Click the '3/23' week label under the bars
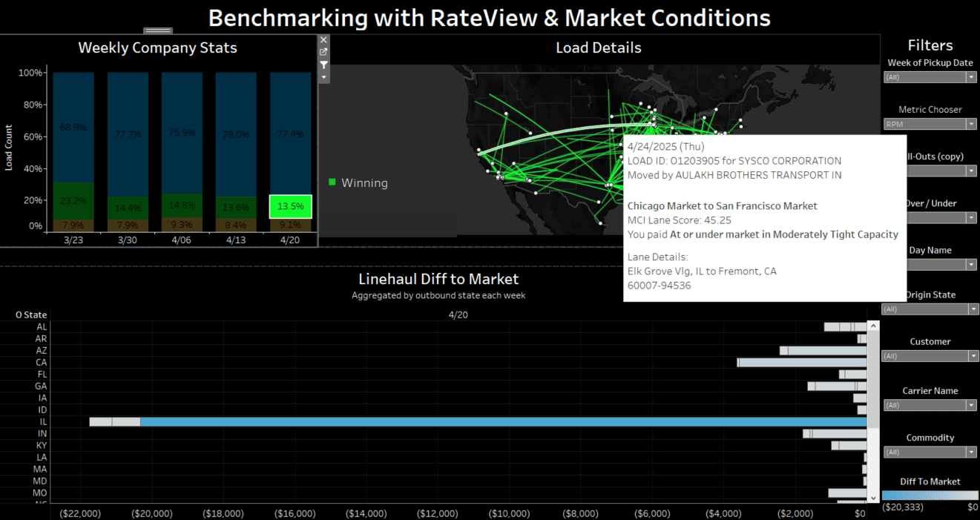The image size is (980, 520). pyautogui.click(x=73, y=241)
